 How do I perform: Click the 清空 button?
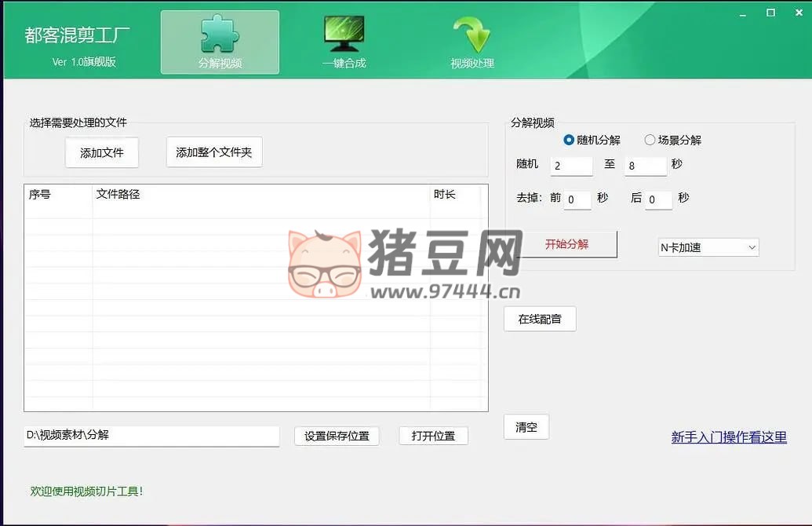526,427
